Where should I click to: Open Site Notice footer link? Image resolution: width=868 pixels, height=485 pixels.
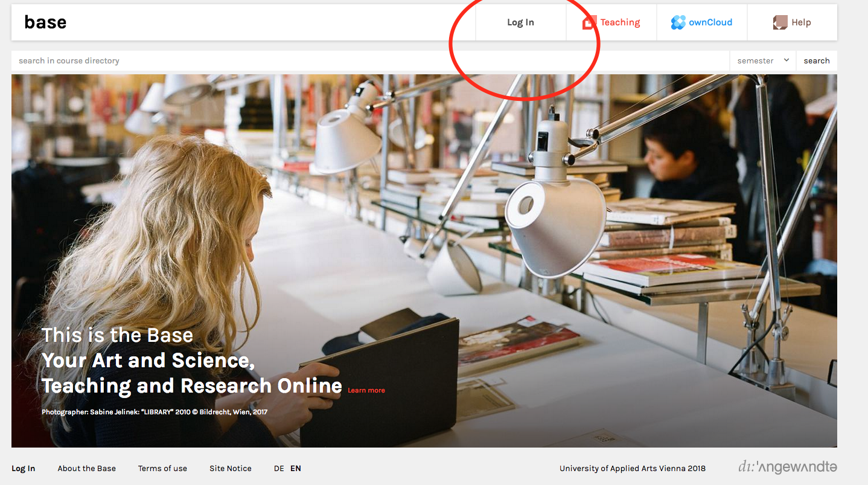tap(231, 468)
